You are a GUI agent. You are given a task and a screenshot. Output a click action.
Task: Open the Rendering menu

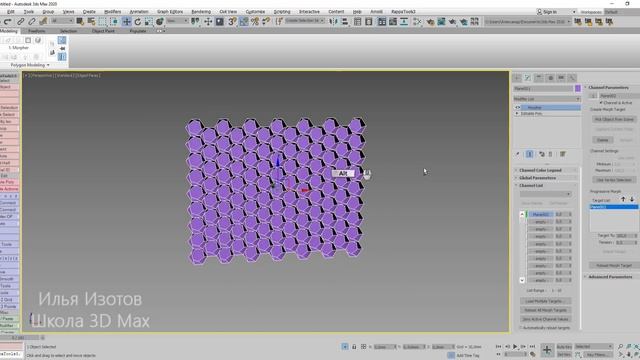[201, 12]
